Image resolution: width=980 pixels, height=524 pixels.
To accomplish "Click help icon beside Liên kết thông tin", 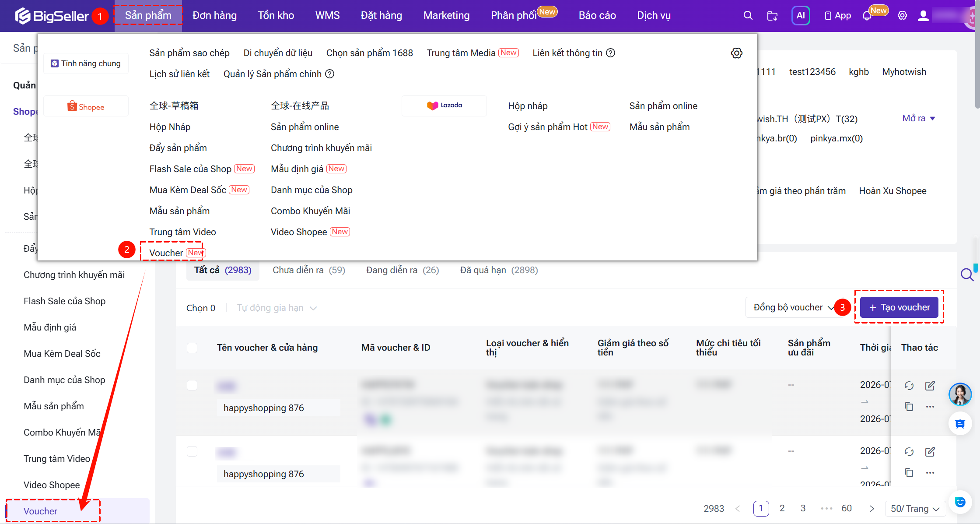I will (x=611, y=53).
